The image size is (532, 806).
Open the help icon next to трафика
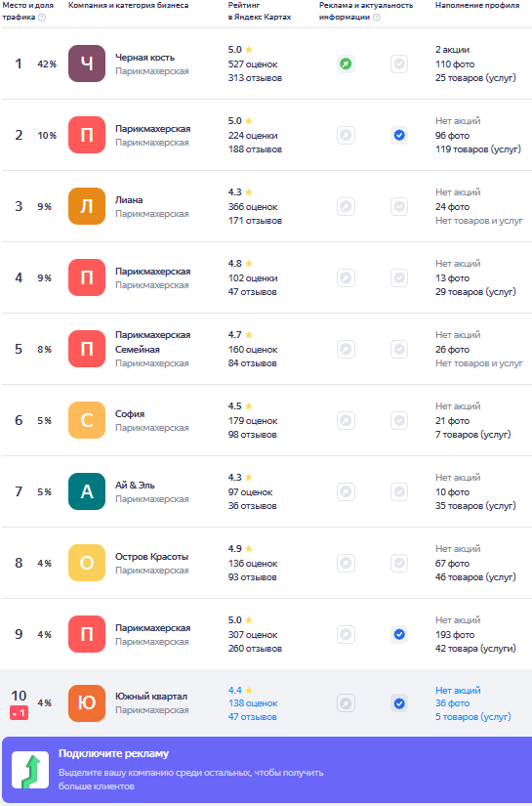click(x=42, y=17)
